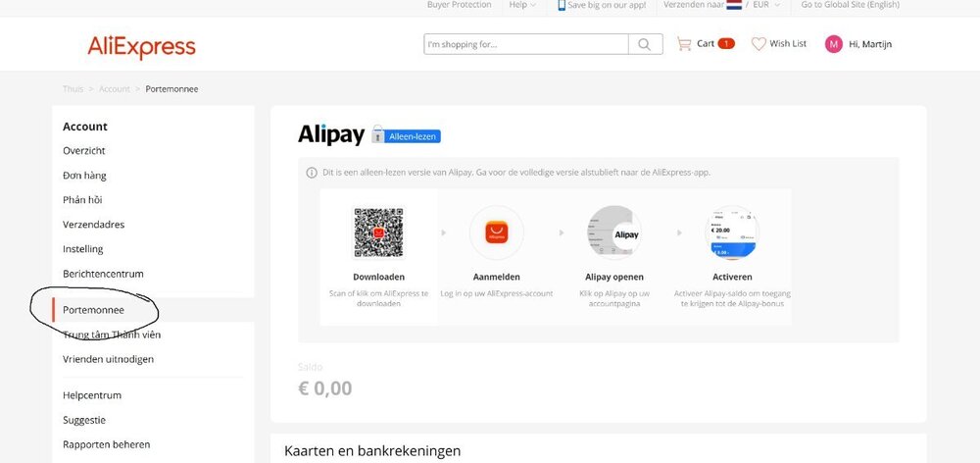Screen dimensions: 980x463
Task: Click the orange Aanmelden app icon
Action: click(496, 231)
